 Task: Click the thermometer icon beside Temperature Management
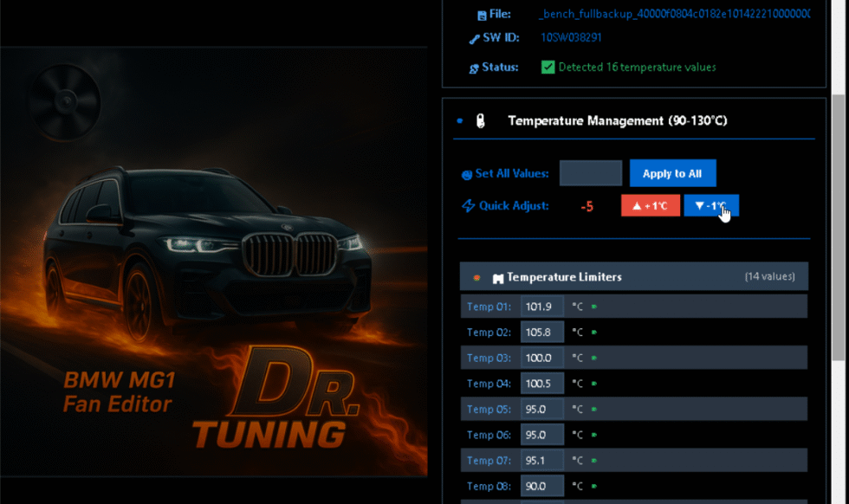pos(481,121)
